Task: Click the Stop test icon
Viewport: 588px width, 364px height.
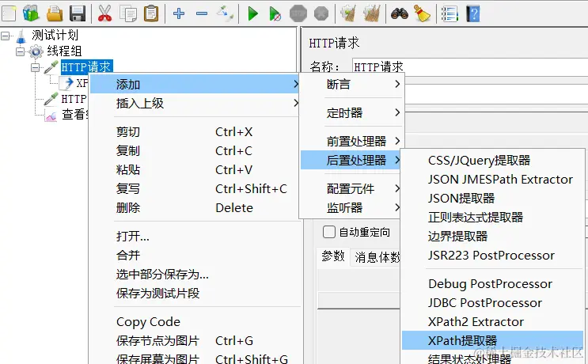Action: click(x=298, y=14)
